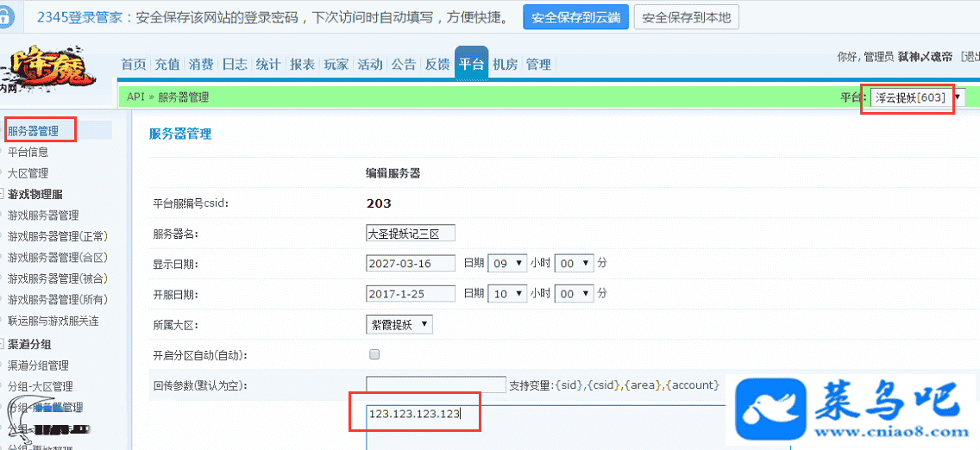Open the 显示日期 hour dropdown

[507, 263]
